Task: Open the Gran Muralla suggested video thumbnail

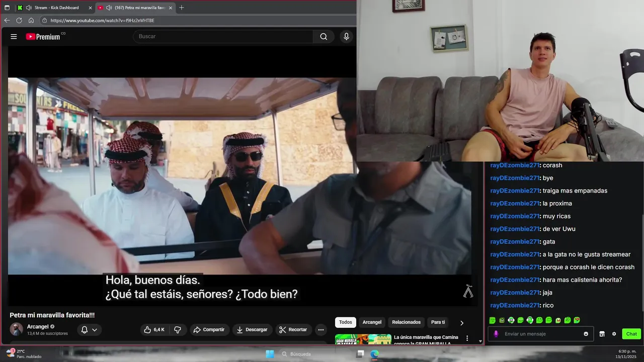Action: (363, 339)
